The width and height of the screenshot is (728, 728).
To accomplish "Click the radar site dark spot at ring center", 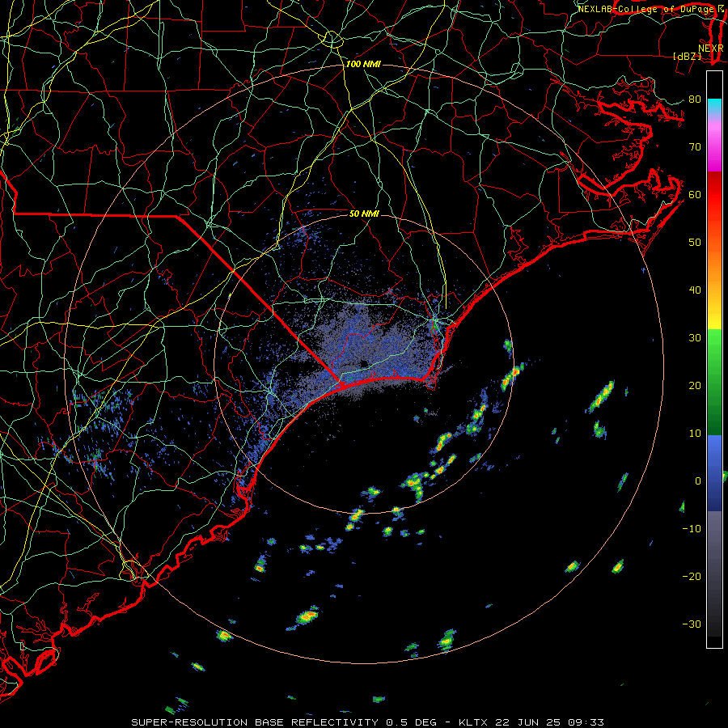I will point(364,363).
